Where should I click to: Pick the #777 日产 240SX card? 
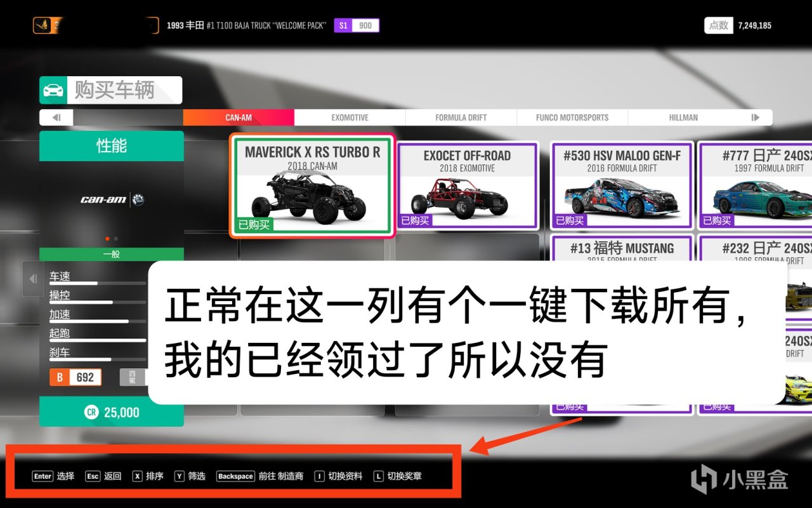click(755, 185)
